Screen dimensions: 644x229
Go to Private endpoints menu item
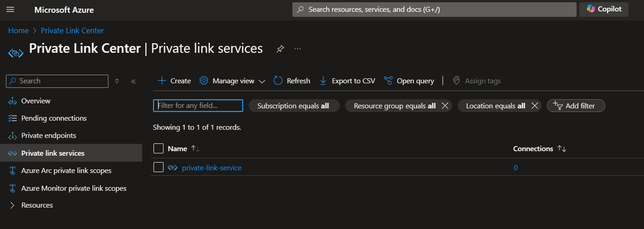(49, 136)
